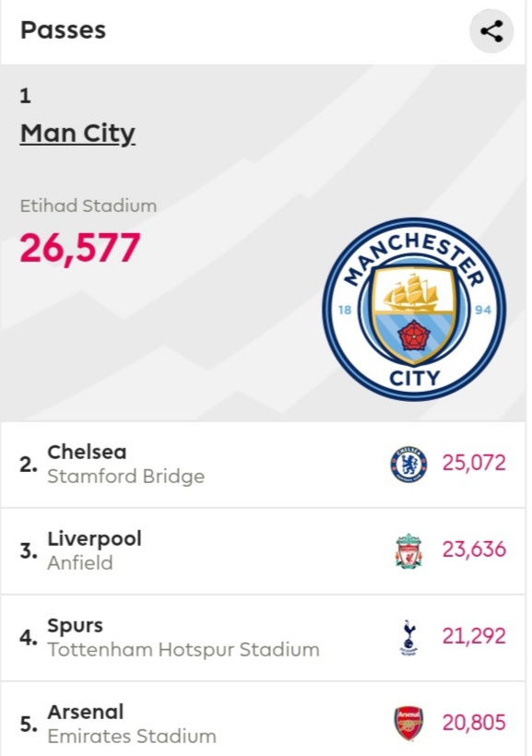
Task: Click Chelsea's 25,072 passes value
Action: [474, 463]
